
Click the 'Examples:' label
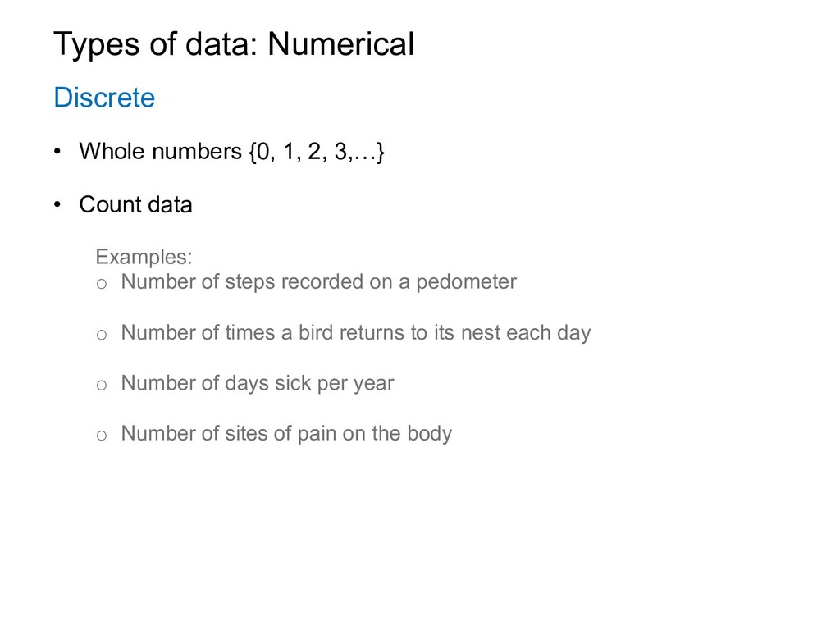pos(144,257)
